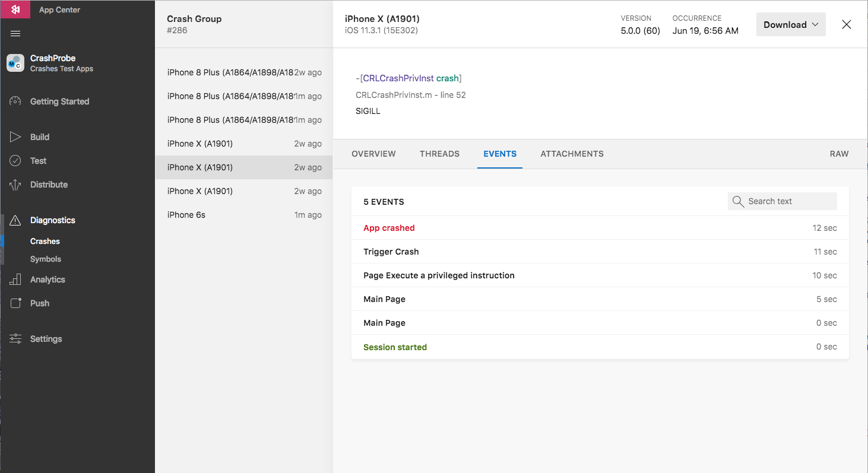Open the Attachments tab

coord(571,154)
